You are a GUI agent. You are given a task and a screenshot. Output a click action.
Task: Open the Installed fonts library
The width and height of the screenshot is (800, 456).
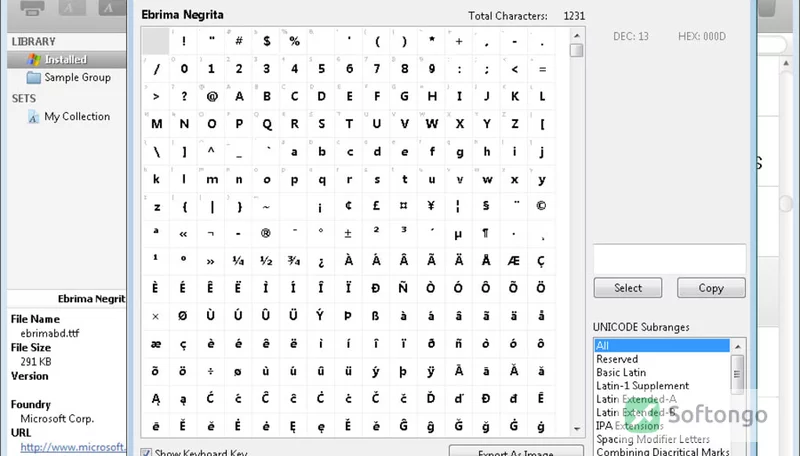coord(66,60)
